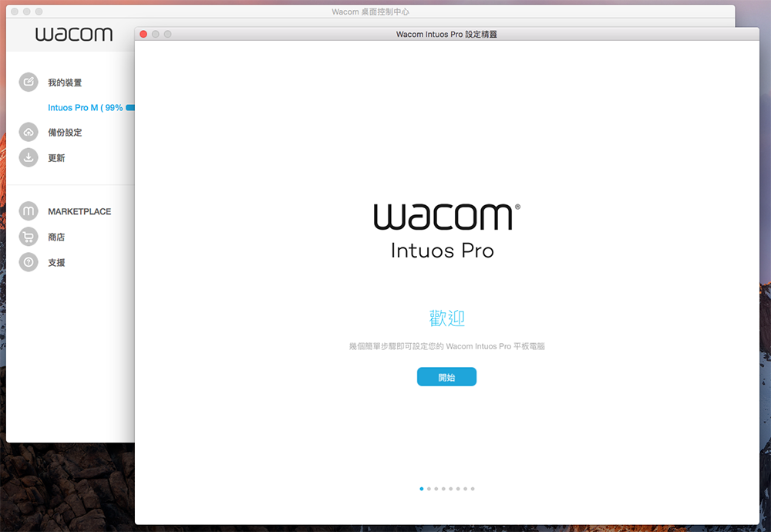The image size is (771, 532).
Task: Click the 歡迎 welcome heading
Action: point(446,318)
